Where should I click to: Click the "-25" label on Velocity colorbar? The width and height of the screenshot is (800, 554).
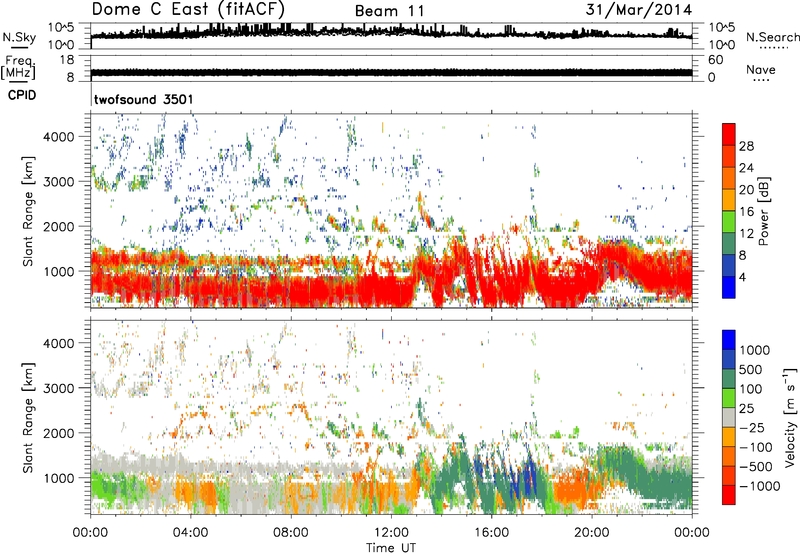tap(752, 427)
